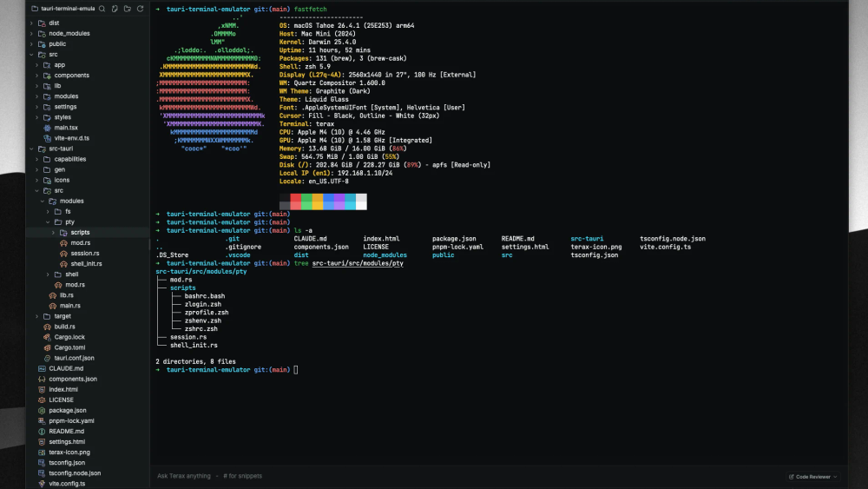
Task: Collapse the pty folder chevron
Action: (x=48, y=222)
